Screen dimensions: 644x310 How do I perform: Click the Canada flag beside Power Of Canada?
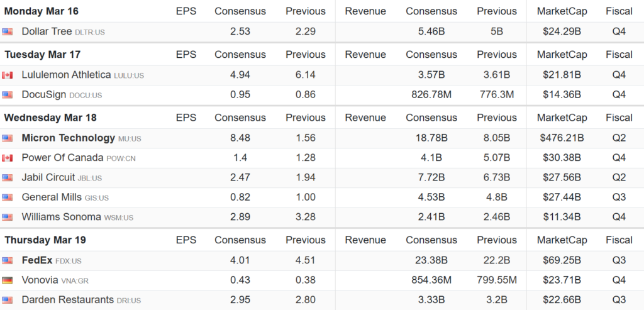coord(8,158)
